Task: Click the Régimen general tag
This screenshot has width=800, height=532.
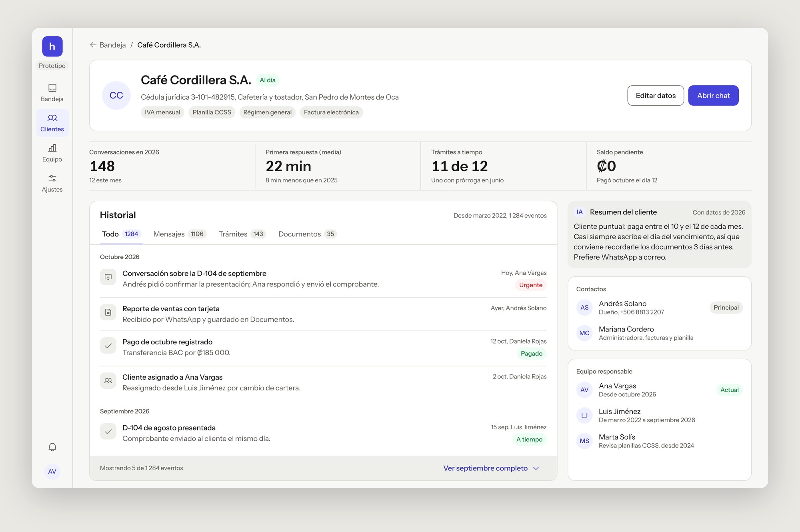Action: [x=267, y=112]
